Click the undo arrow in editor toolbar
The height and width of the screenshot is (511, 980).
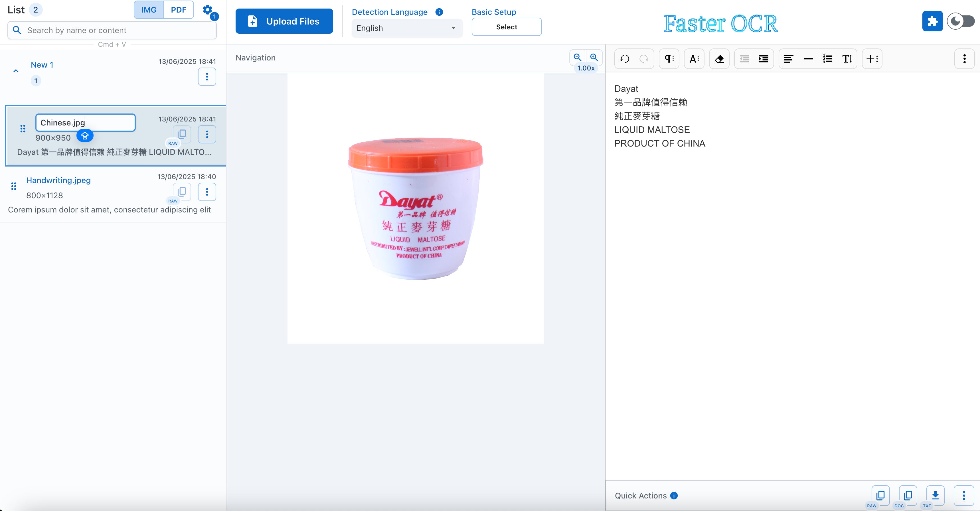[x=624, y=59]
